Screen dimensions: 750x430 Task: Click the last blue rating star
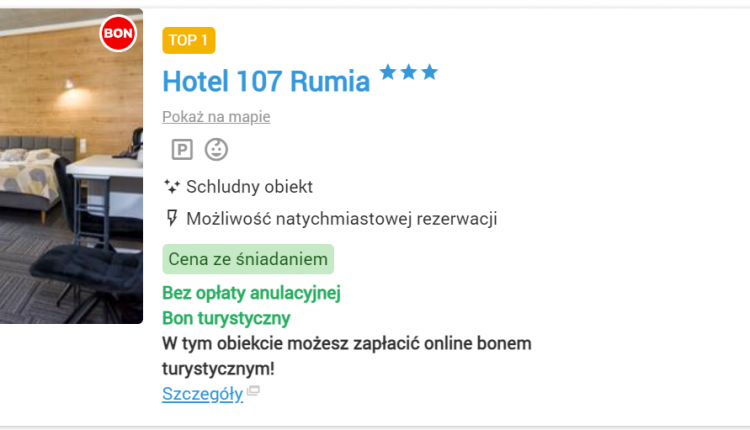(x=429, y=72)
